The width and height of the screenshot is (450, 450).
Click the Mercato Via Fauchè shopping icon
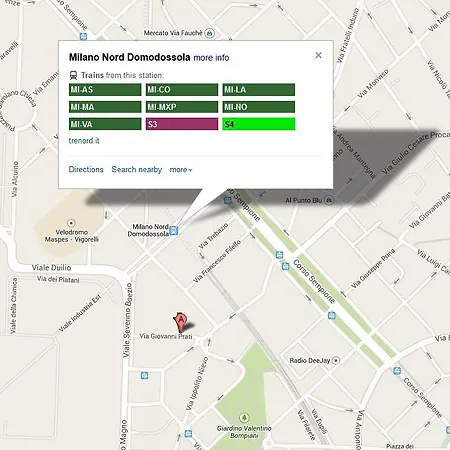pyautogui.click(x=210, y=33)
